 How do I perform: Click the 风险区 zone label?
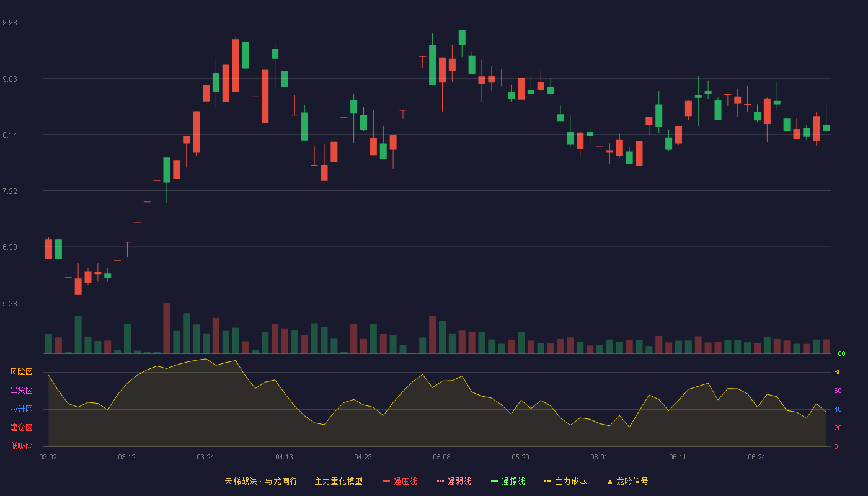coord(21,372)
